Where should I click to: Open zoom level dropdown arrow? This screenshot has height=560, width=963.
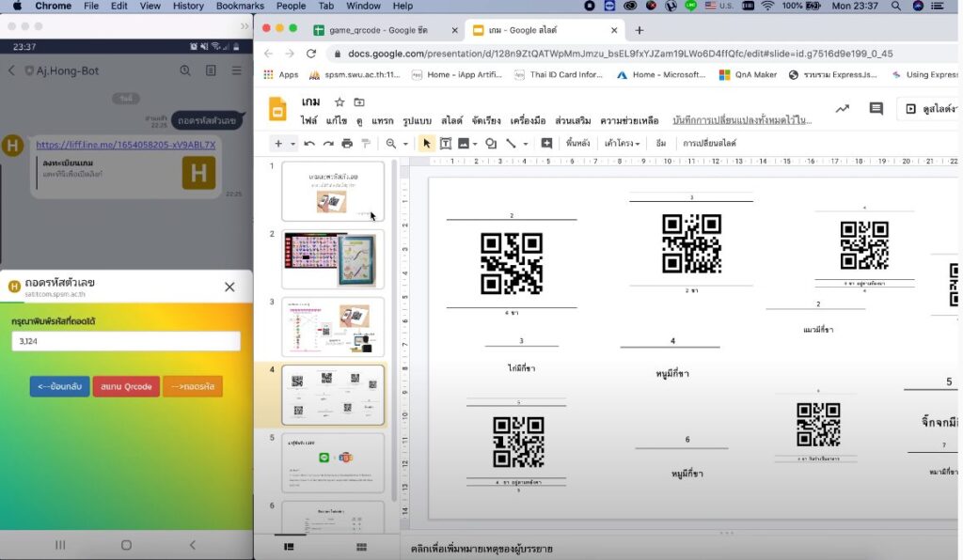405,144
